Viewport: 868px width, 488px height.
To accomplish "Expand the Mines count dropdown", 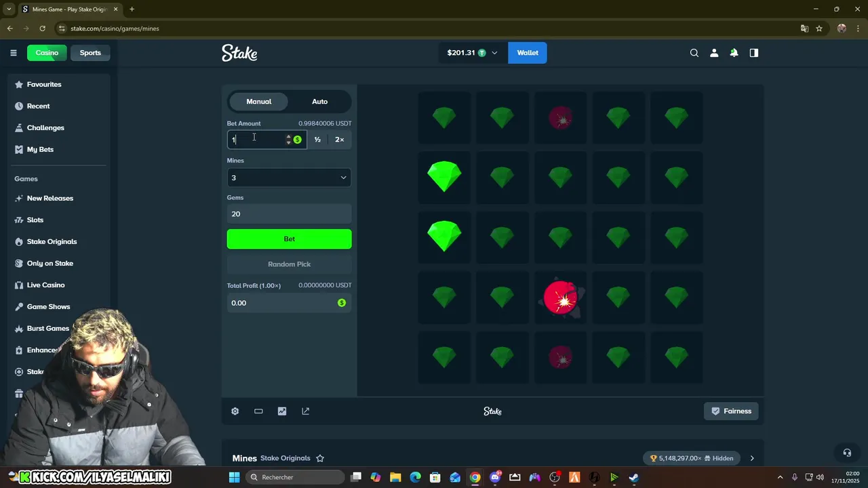I will (289, 178).
